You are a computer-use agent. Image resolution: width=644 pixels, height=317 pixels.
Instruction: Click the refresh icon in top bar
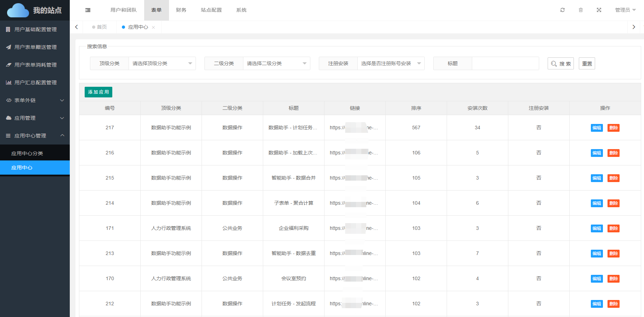[562, 10]
